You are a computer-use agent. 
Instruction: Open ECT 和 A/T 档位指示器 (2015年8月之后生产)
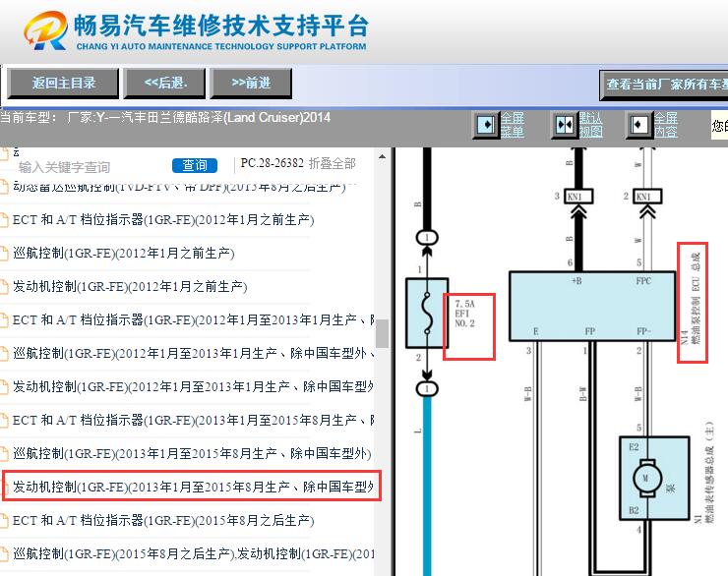click(x=163, y=520)
